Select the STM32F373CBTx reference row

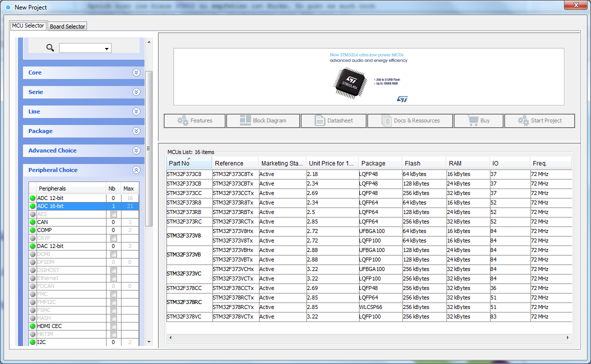(x=235, y=183)
